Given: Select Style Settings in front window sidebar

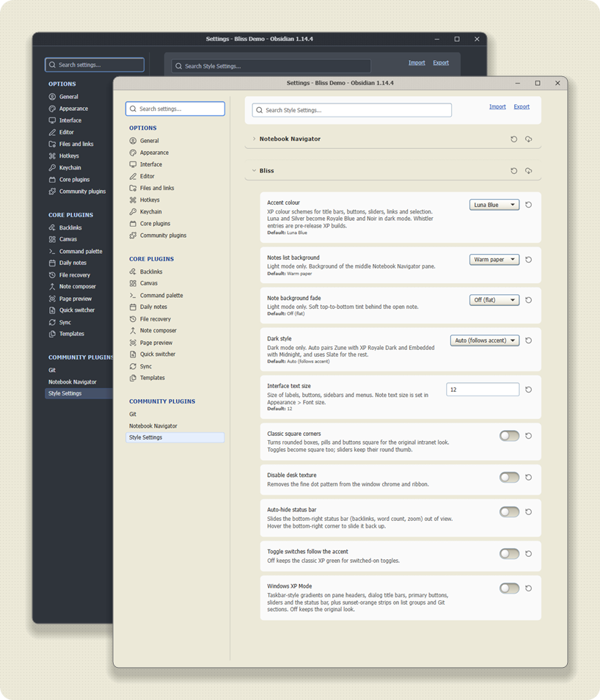Looking at the screenshot, I should (x=175, y=437).
